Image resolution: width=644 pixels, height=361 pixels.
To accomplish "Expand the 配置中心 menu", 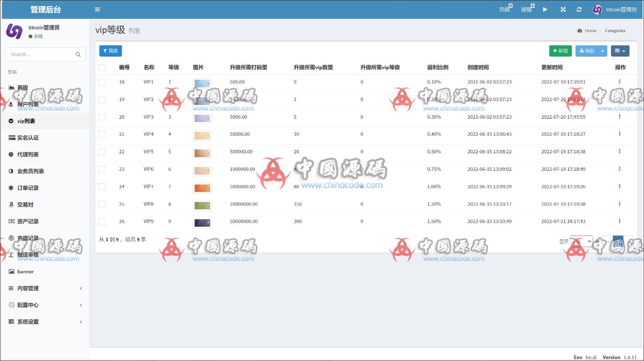I will click(x=45, y=305).
